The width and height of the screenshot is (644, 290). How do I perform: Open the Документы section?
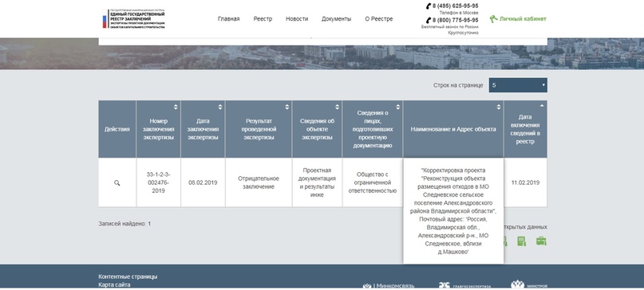coord(337,19)
